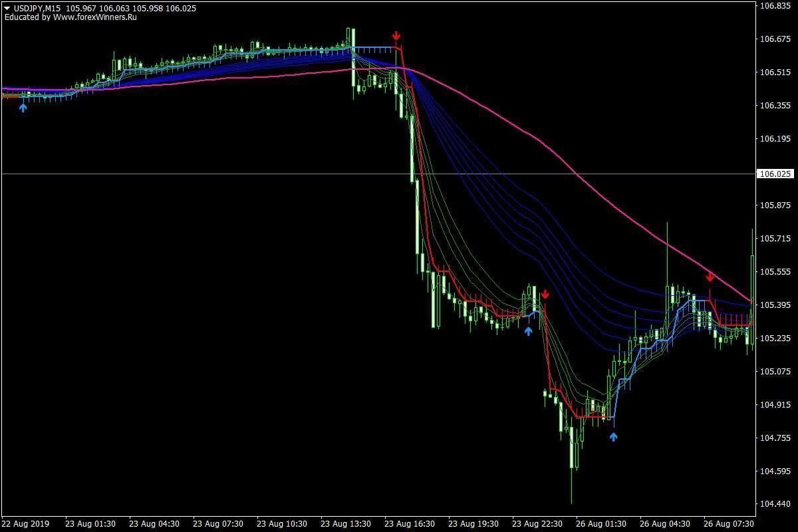Viewport: 798px width, 532px height.
Task: Select the blue buy arrow near the 104.755 level
Action: click(613, 437)
